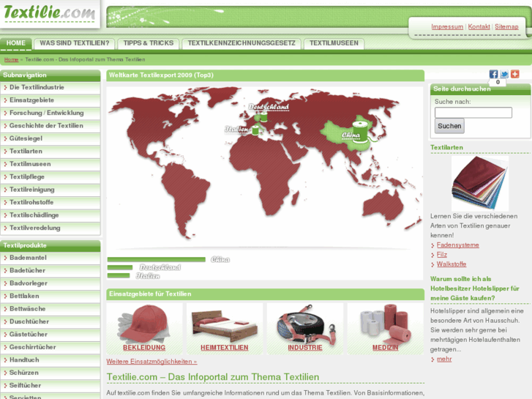This screenshot has width=532, height=399.
Task: Click Italien export bar in chart
Action: (119, 275)
